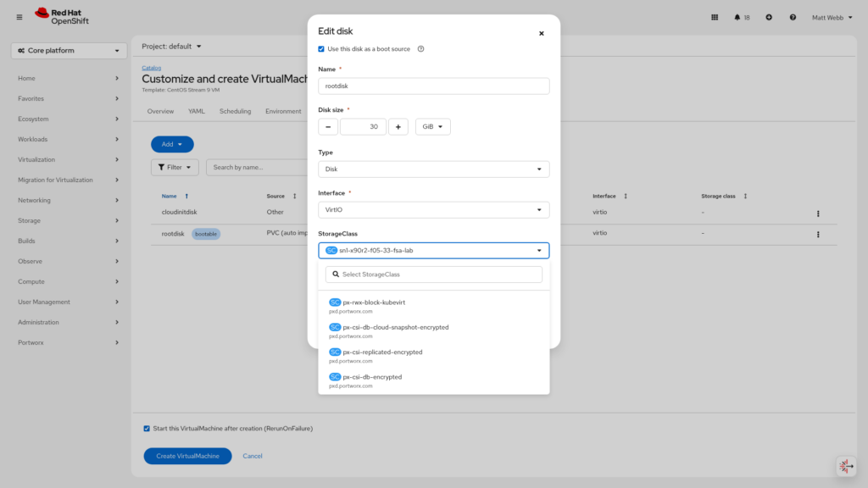Open the help question mark menu
Screen dimensions: 868x488
793,17
